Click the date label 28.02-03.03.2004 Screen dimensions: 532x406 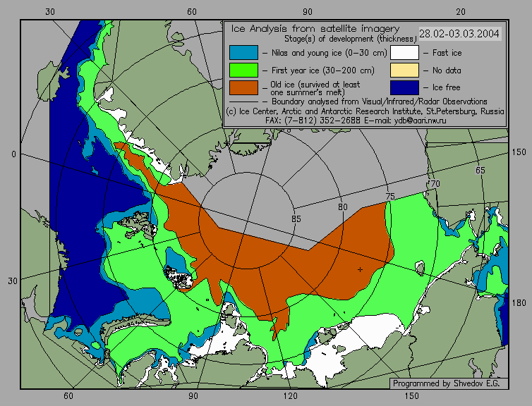coord(460,34)
